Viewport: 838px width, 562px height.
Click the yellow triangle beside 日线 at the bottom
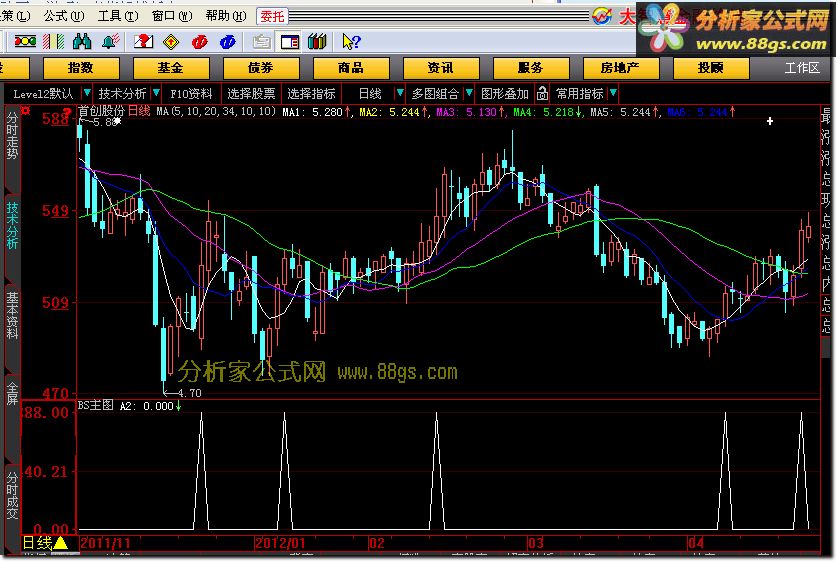click(x=60, y=543)
